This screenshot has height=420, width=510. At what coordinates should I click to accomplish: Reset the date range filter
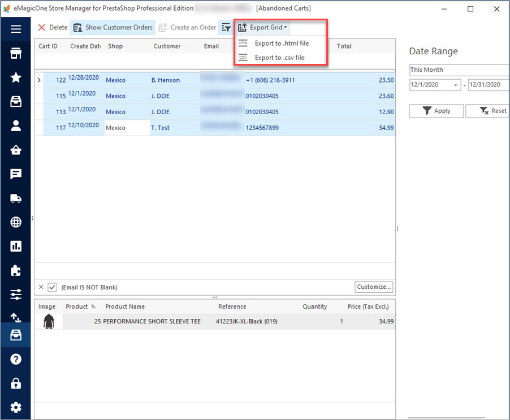(488, 111)
